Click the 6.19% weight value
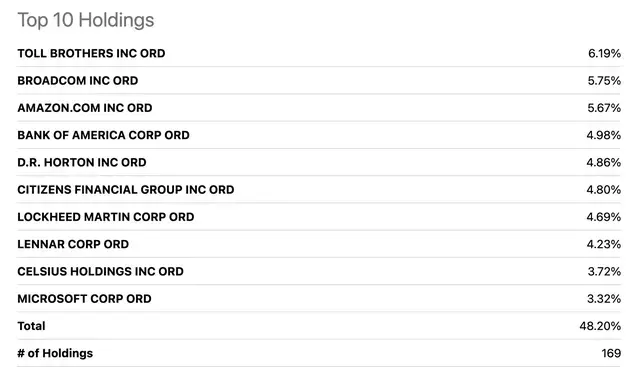640x367 pixels. point(604,53)
